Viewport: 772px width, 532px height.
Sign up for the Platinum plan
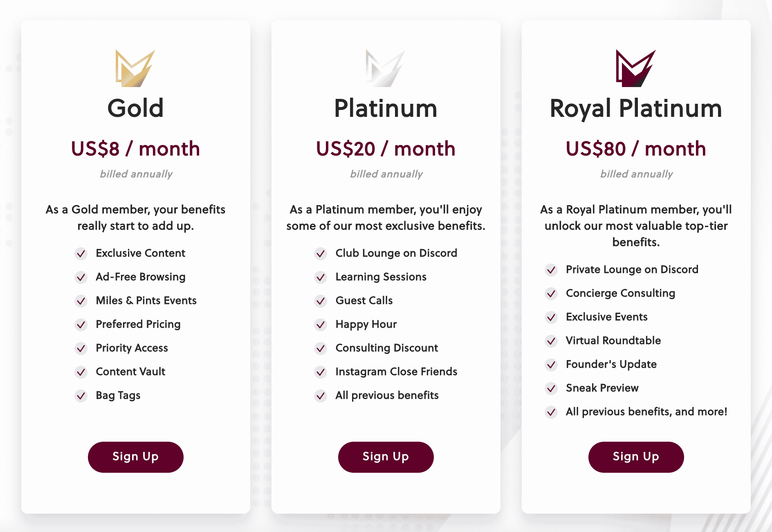coord(386,457)
